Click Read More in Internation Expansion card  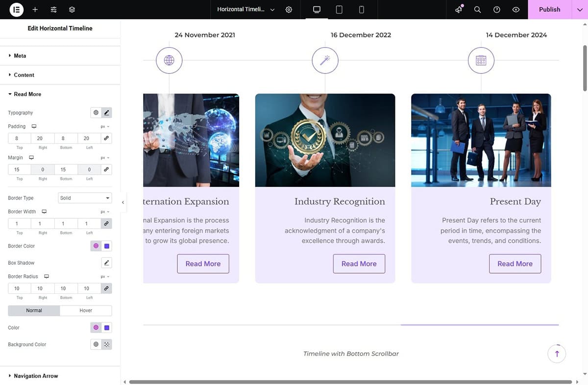tap(203, 263)
